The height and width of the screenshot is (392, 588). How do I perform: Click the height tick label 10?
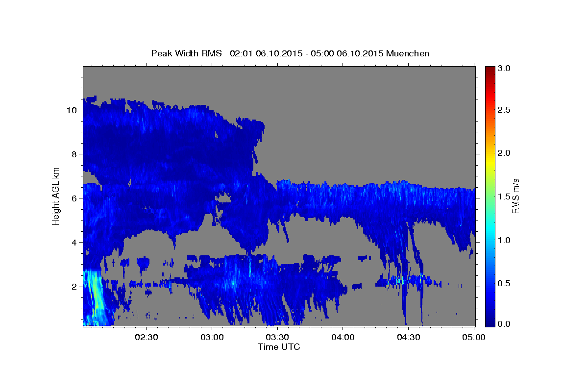[x=72, y=110]
